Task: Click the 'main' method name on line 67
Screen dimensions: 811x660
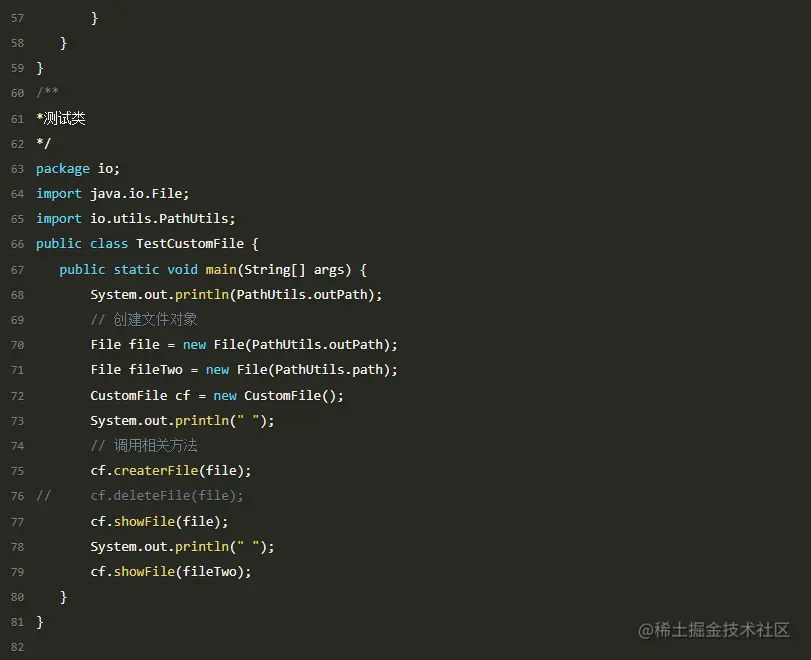Action: click(221, 269)
